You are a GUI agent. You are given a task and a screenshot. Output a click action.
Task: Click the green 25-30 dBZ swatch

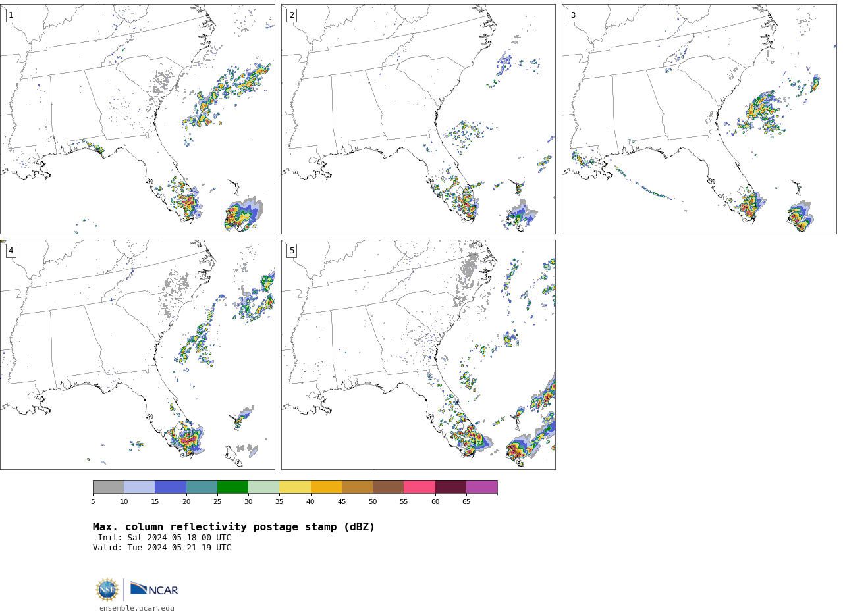coord(232,487)
